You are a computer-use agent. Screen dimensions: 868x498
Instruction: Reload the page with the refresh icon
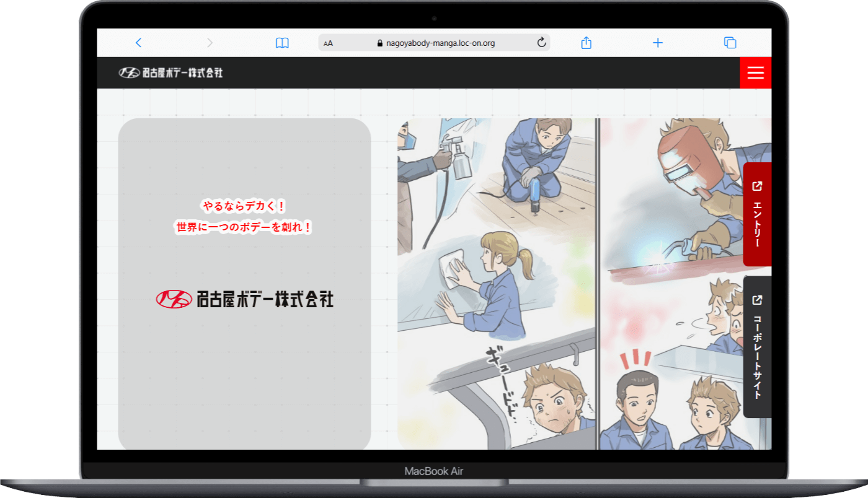541,43
